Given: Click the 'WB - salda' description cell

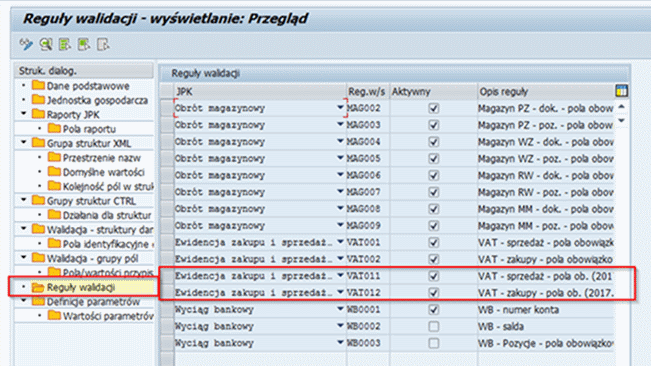Looking at the screenshot, I should coord(546,327).
